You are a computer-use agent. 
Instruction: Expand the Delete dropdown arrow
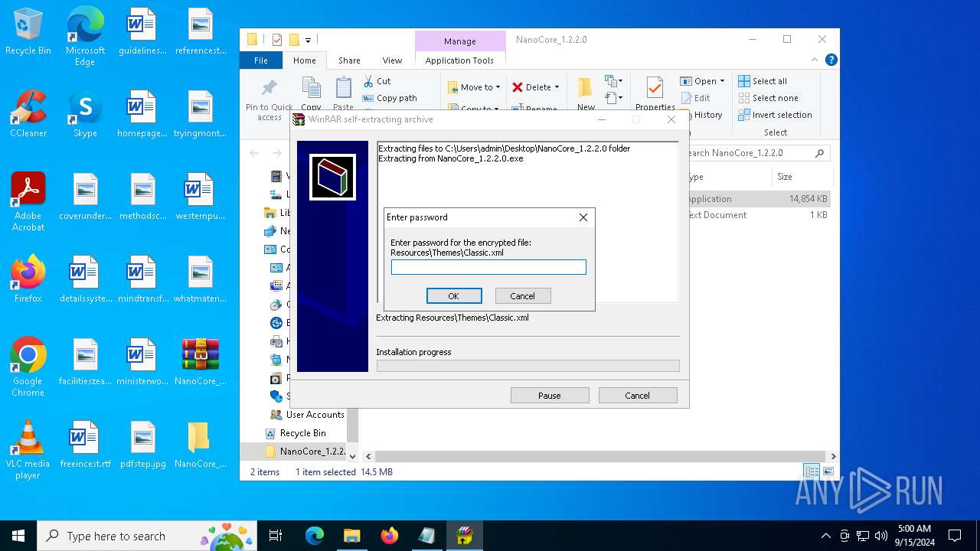557,87
